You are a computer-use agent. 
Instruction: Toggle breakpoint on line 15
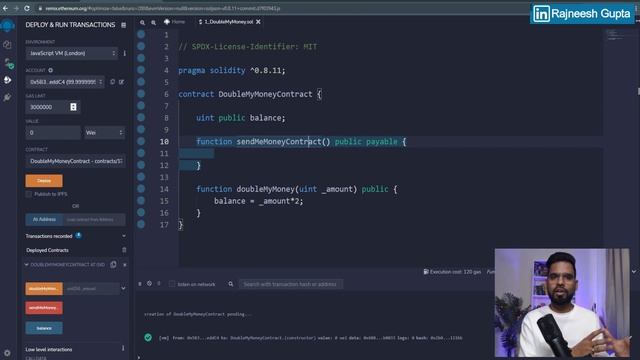click(141, 200)
